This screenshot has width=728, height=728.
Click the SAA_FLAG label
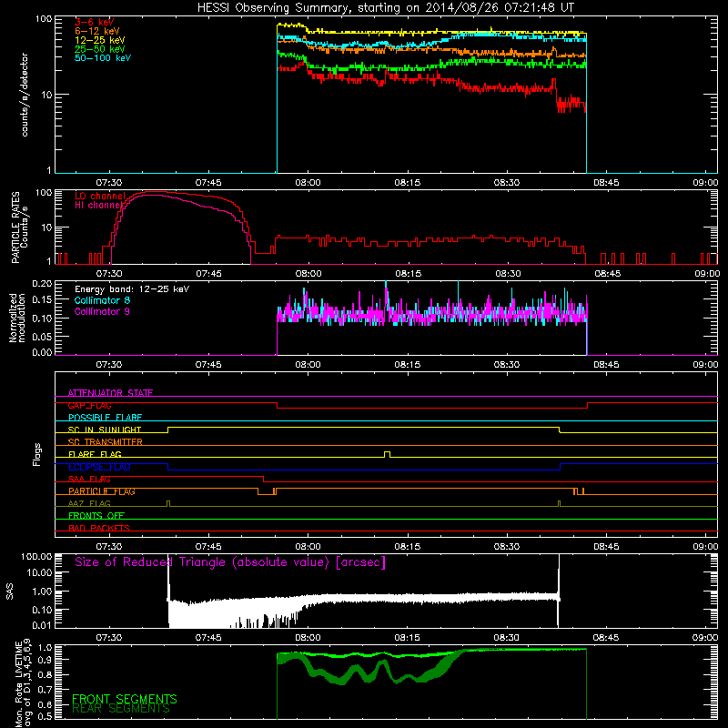click(89, 480)
